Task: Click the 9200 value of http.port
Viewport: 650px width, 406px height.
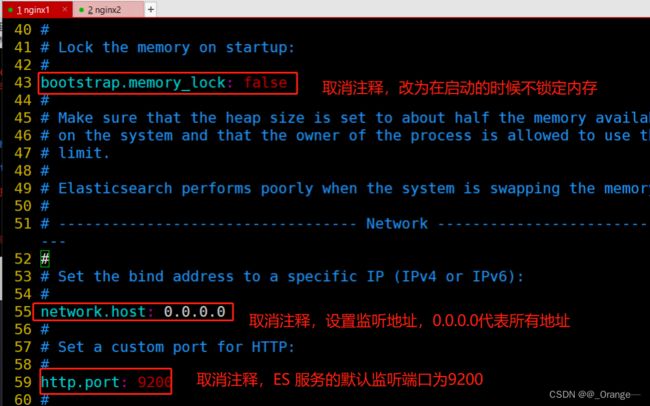Action: point(154,382)
